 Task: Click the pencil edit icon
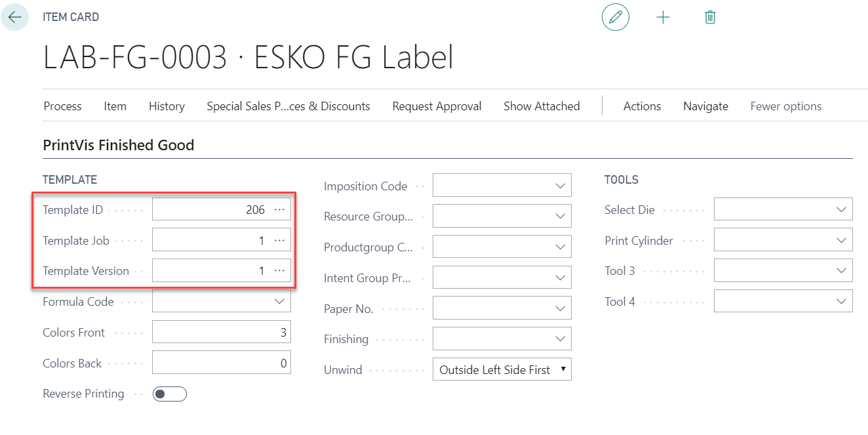tap(615, 17)
